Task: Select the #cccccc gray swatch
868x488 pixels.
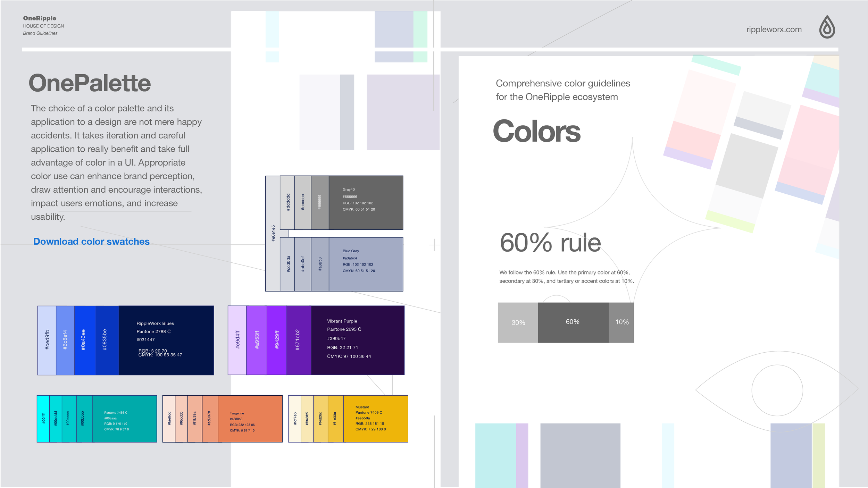Action: coord(303,202)
